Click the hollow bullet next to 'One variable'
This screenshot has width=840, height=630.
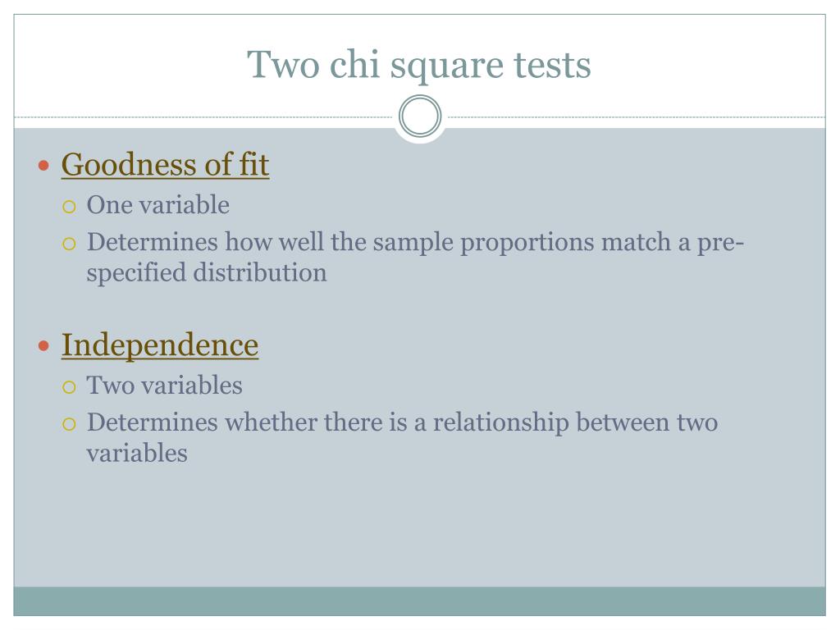coord(69,207)
